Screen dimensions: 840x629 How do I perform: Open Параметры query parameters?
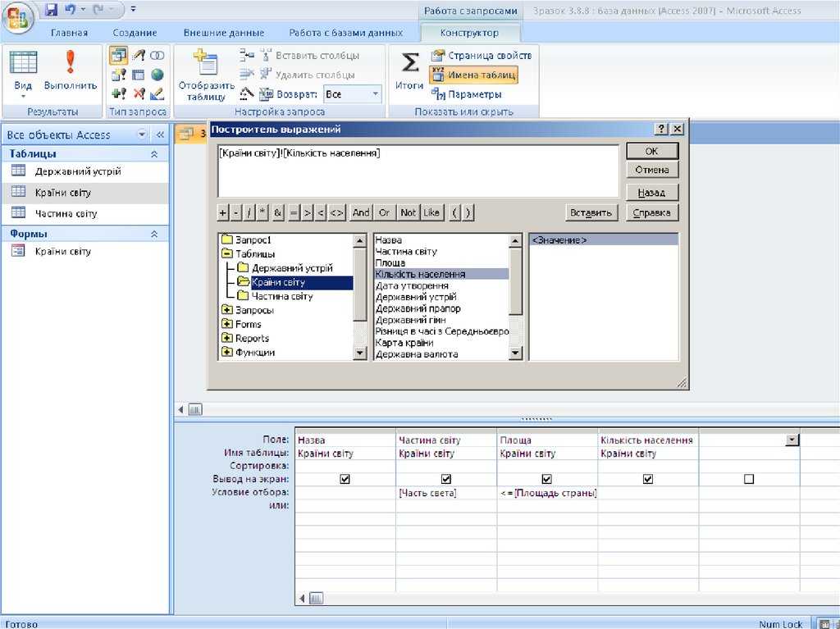tap(467, 94)
